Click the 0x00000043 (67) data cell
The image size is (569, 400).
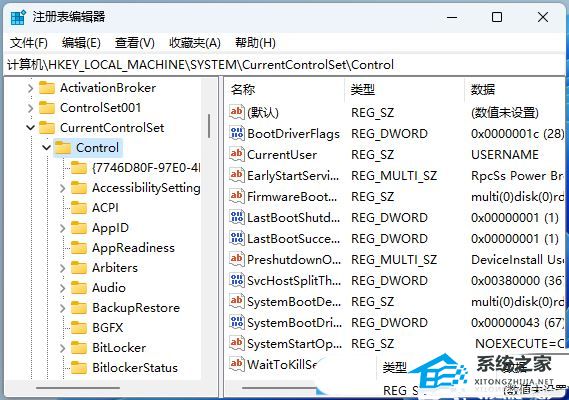(x=517, y=323)
